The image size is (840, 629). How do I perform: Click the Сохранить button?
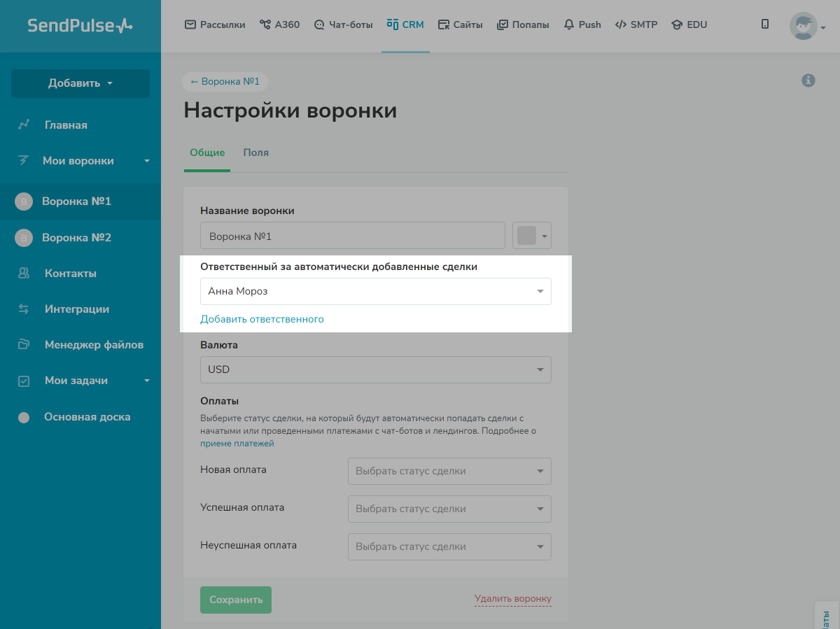point(236,600)
